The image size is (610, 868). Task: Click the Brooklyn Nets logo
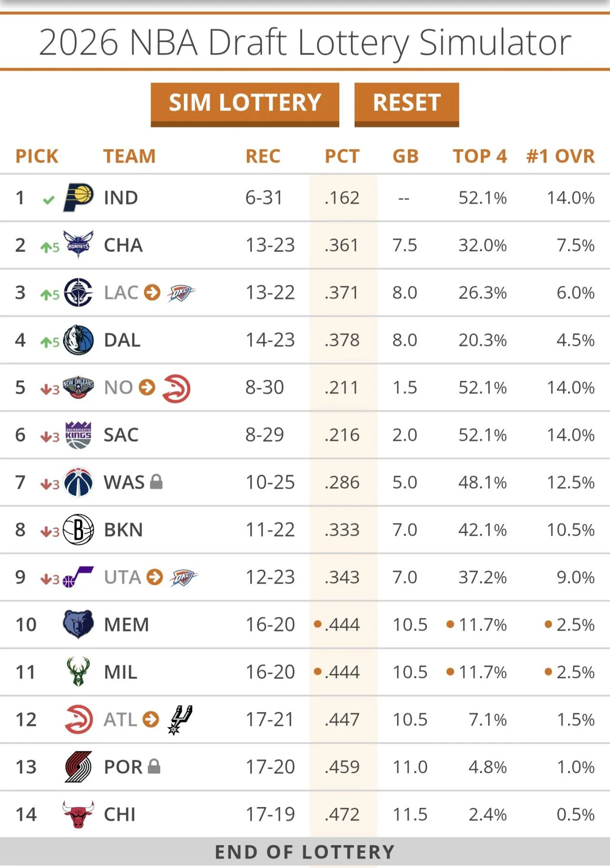(x=78, y=530)
